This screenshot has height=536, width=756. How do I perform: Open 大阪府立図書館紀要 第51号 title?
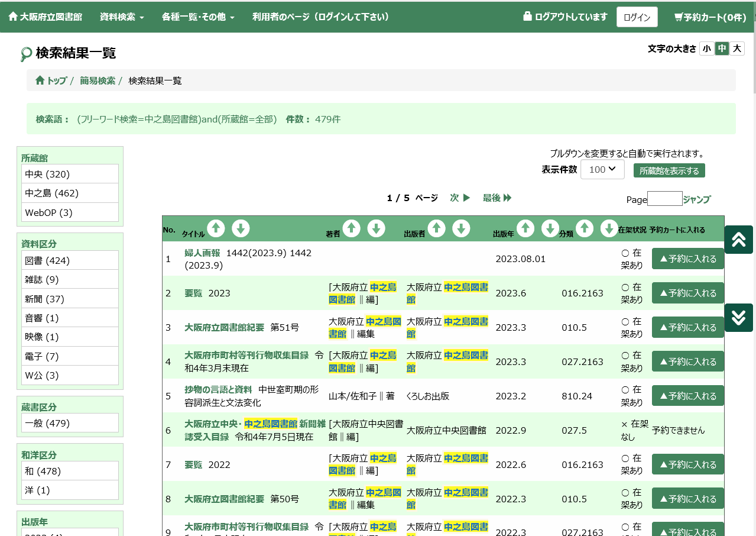point(224,327)
